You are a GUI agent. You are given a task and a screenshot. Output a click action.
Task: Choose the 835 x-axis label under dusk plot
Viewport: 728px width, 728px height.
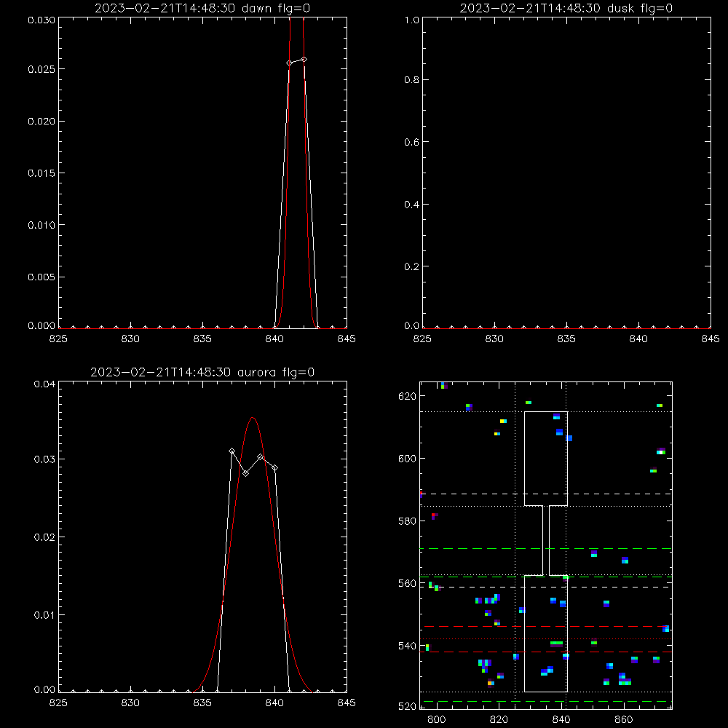[x=566, y=339]
